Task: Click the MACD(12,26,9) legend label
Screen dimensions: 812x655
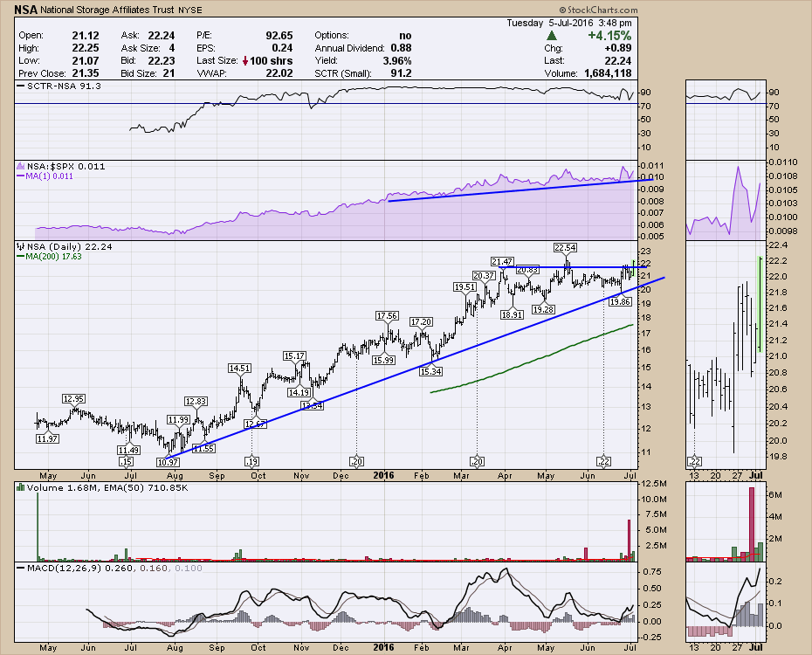Action: point(65,568)
